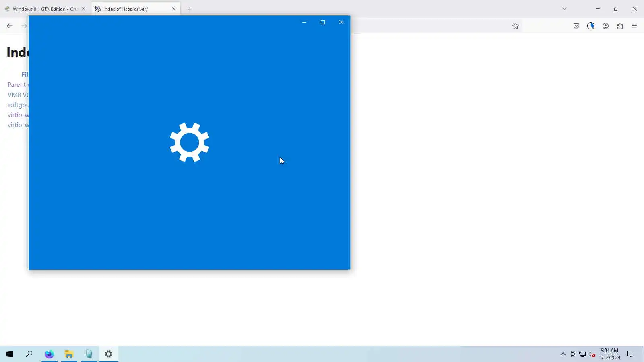Close the Index of /isos/driver/ tab
Screen dimensions: 644x362
coord(174,9)
